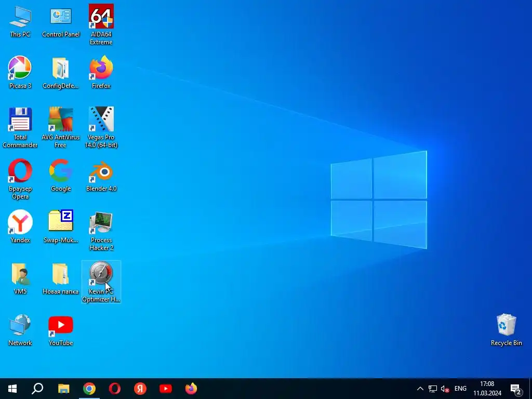Select the Kevin PC Optimizer shortcut

101,282
